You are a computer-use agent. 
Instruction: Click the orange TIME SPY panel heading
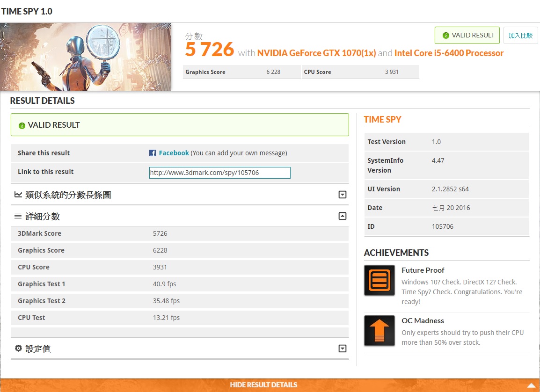383,119
